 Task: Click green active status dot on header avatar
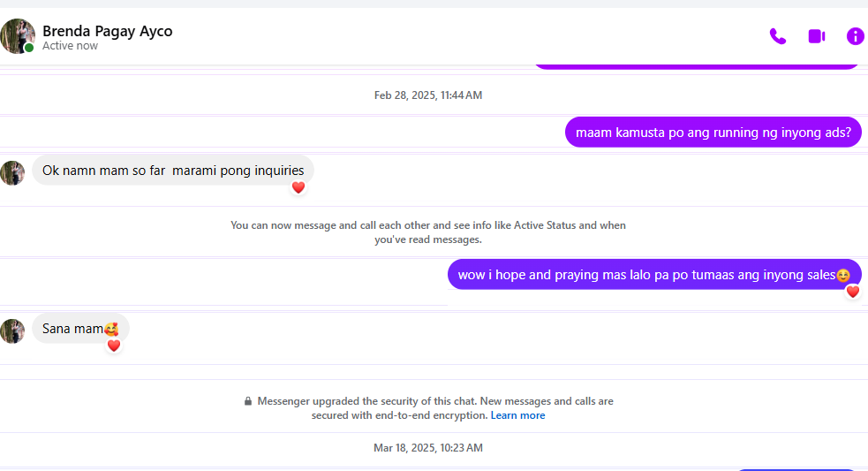tap(29, 48)
